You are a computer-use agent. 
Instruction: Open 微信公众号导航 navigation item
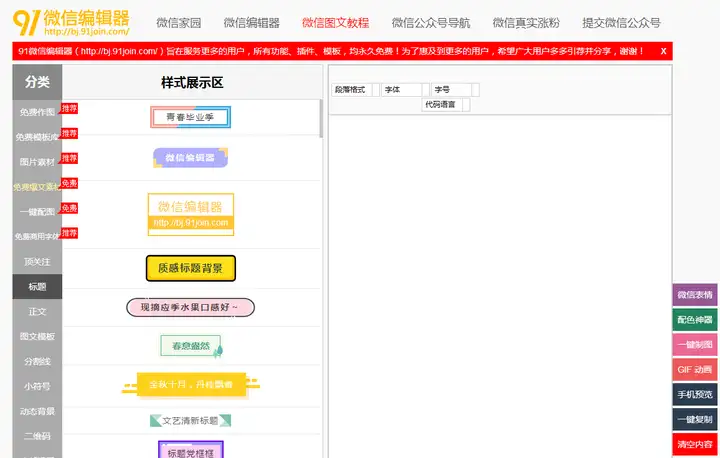(x=431, y=23)
